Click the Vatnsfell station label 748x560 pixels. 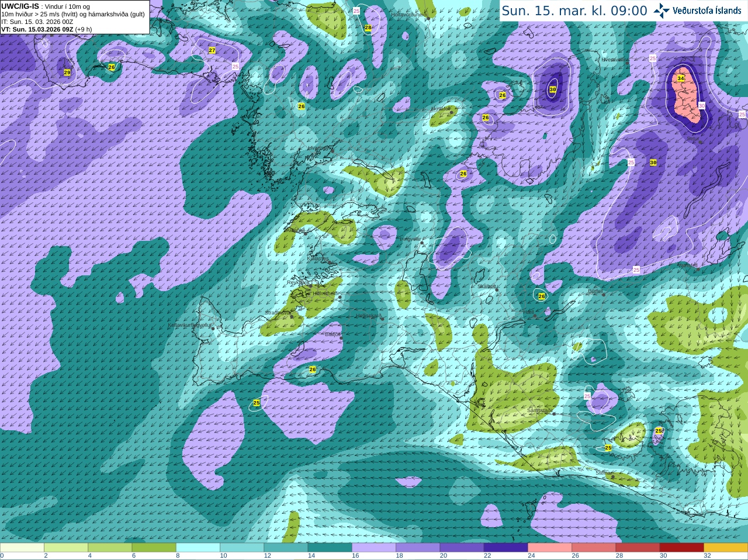click(687, 265)
